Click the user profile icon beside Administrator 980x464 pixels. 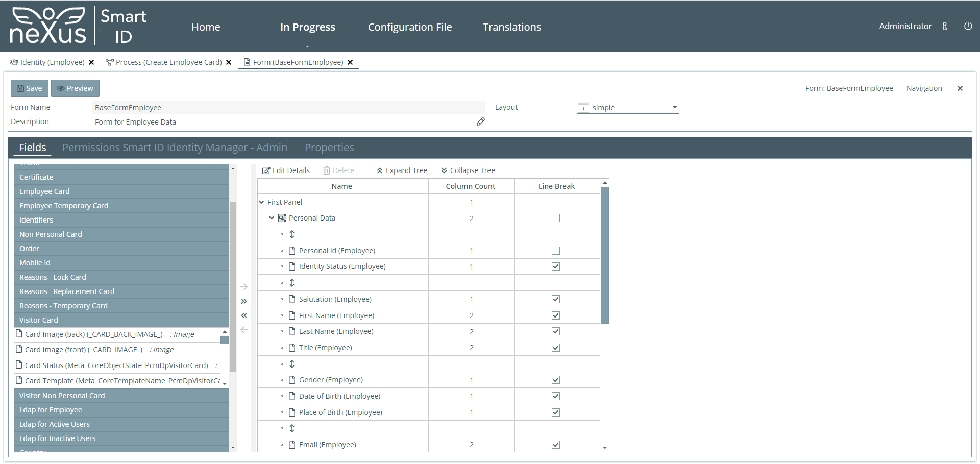click(945, 26)
